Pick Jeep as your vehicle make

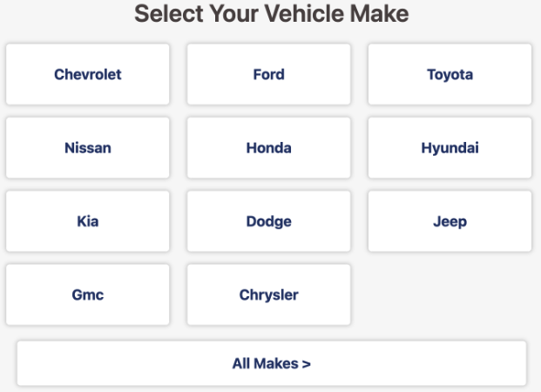coord(450,221)
